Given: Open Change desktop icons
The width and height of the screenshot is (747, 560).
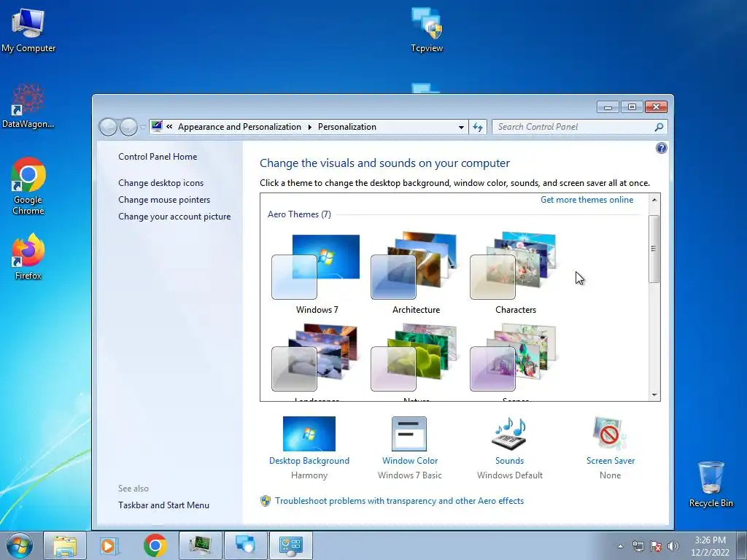Looking at the screenshot, I should pos(161,183).
